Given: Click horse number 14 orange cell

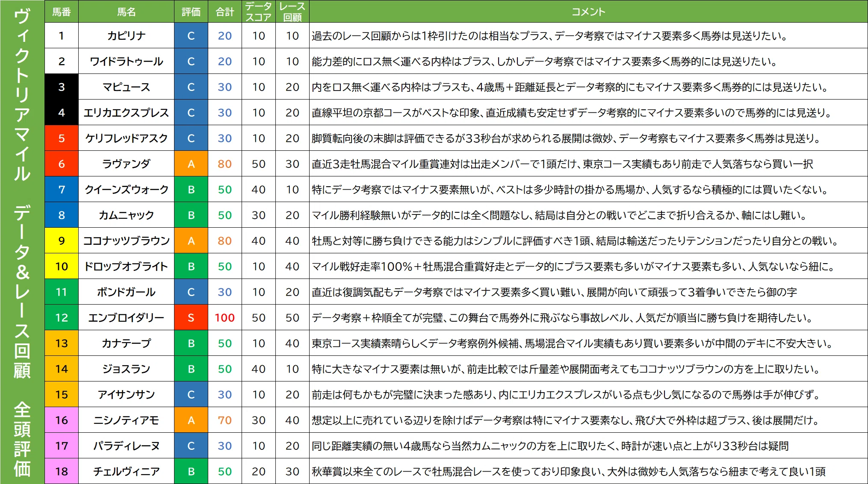Looking at the screenshot, I should point(62,369).
